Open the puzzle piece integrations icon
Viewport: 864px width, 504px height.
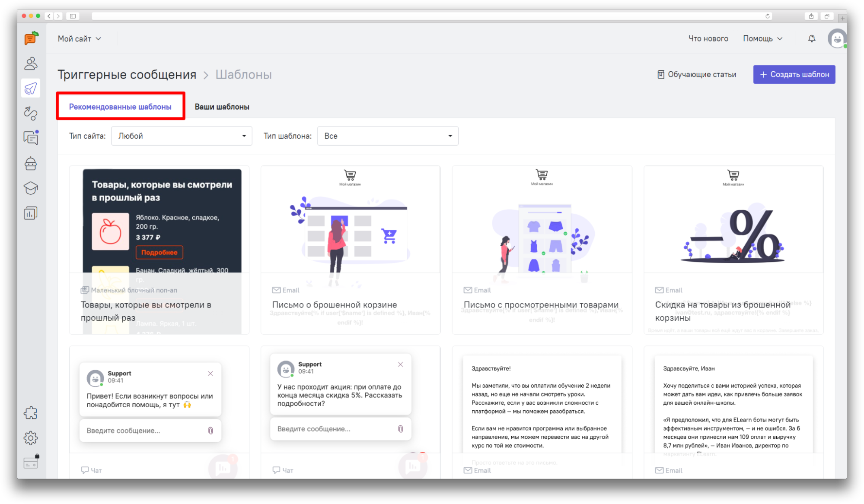pyautogui.click(x=31, y=413)
